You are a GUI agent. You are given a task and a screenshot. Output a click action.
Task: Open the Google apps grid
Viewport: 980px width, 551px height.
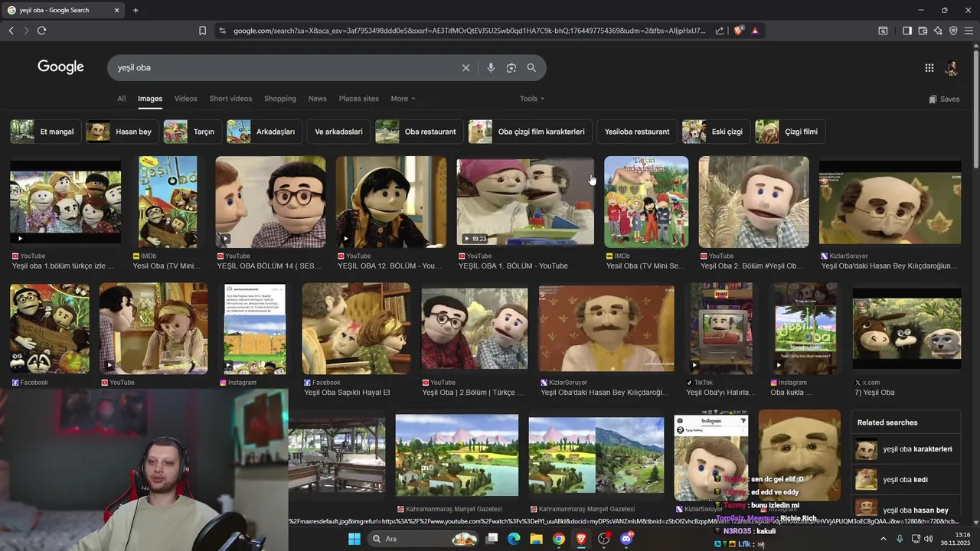coord(929,68)
